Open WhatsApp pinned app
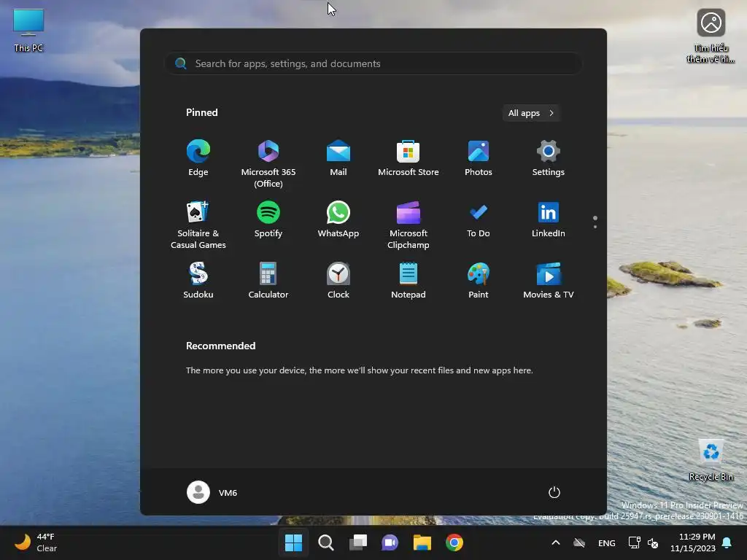Image resolution: width=747 pixels, height=560 pixels. pos(338,220)
